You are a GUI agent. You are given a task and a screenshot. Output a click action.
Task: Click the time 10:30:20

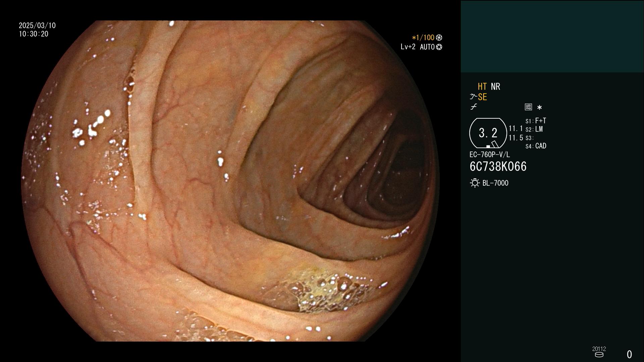point(34,34)
